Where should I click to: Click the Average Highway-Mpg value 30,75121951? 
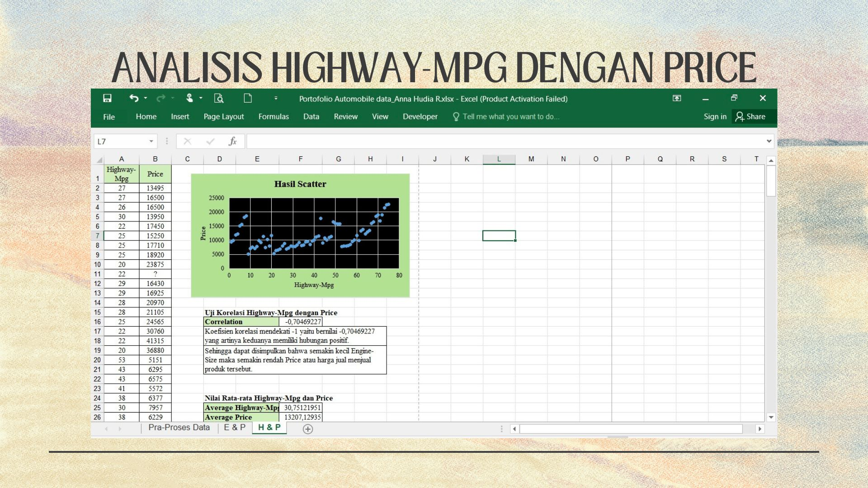pyautogui.click(x=301, y=408)
